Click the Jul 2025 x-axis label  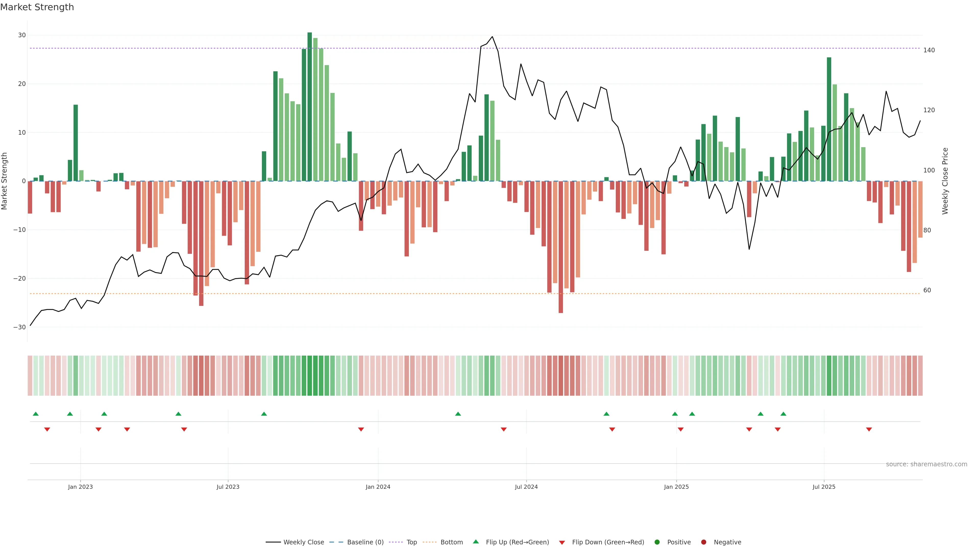824,487
